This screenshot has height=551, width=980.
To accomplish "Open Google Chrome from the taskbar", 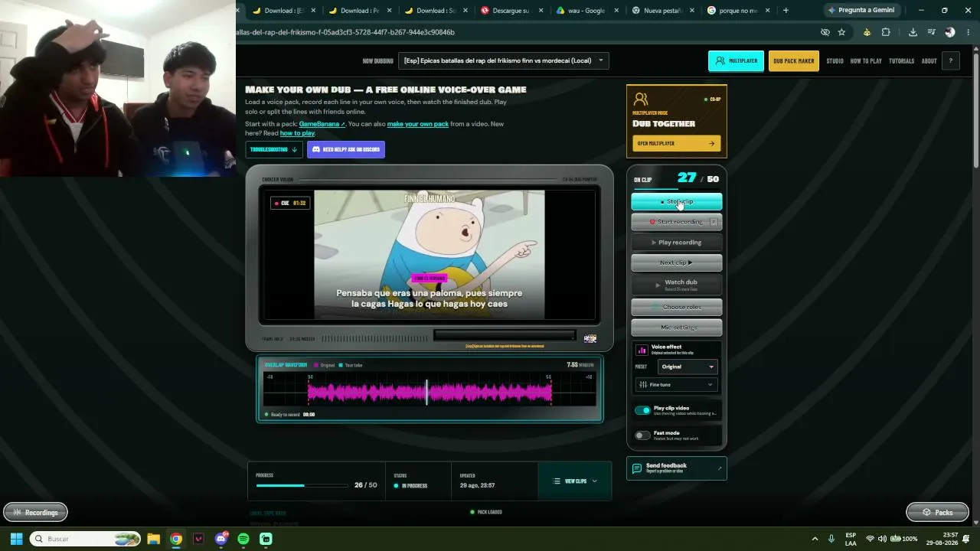I will pyautogui.click(x=176, y=539).
